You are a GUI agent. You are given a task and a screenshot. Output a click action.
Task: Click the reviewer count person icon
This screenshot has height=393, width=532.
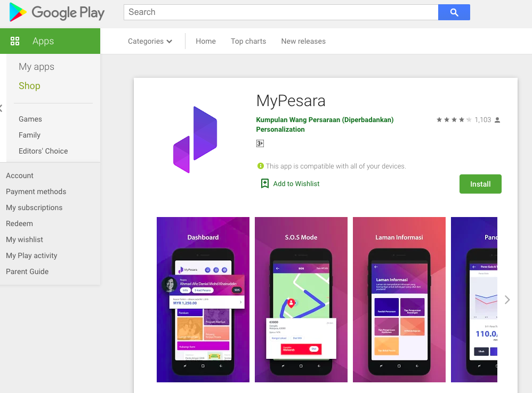(497, 120)
